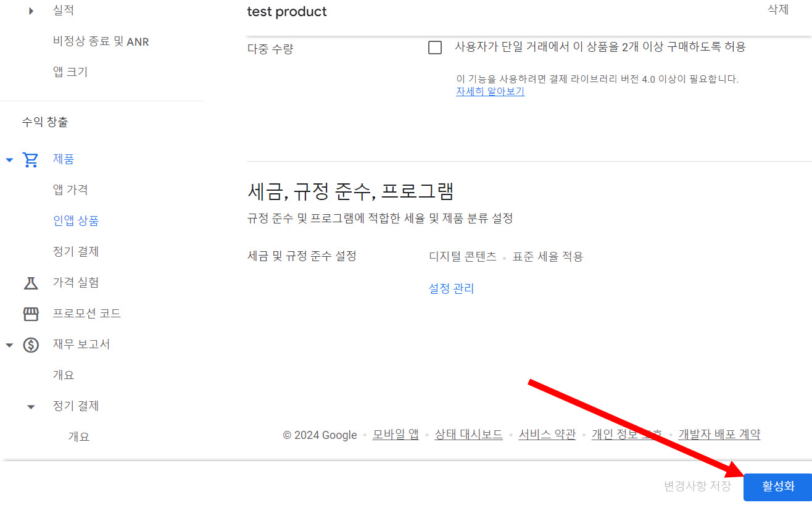Go to 앱 가격 in sidebar

click(70, 190)
